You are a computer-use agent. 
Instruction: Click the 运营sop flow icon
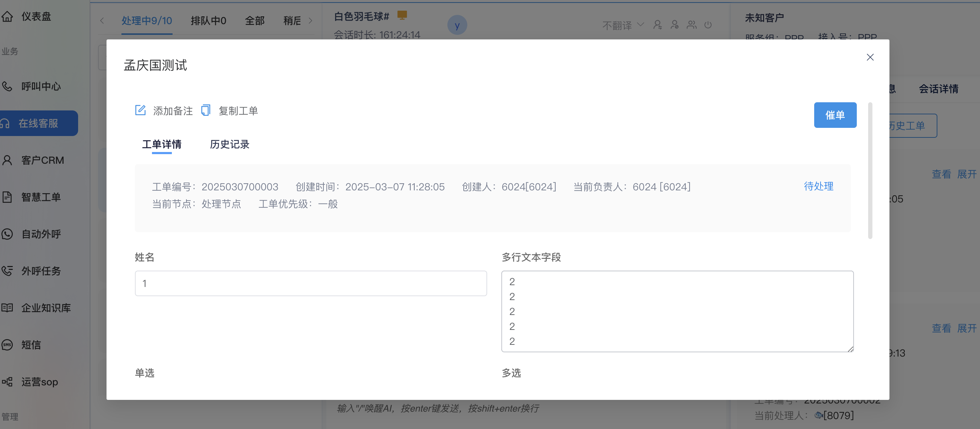coord(7,382)
